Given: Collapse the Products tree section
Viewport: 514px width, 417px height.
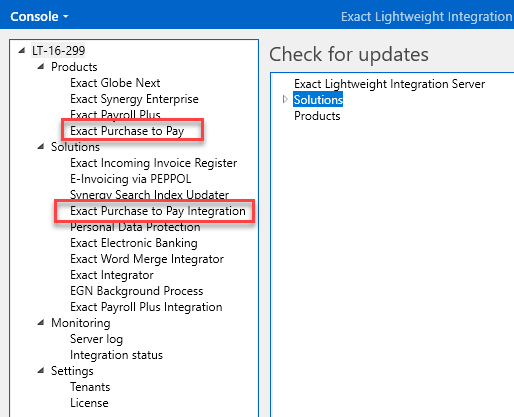Looking at the screenshot, I should pyautogui.click(x=41, y=67).
